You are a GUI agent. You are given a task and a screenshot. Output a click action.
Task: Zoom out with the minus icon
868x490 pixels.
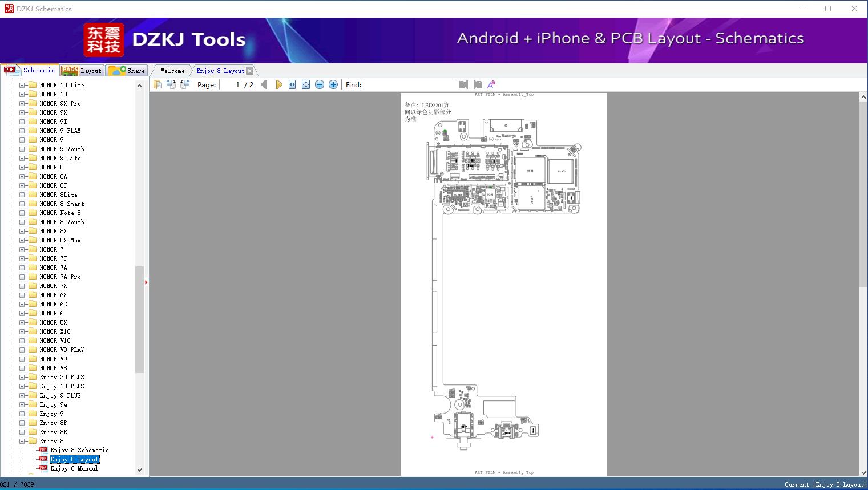click(320, 84)
